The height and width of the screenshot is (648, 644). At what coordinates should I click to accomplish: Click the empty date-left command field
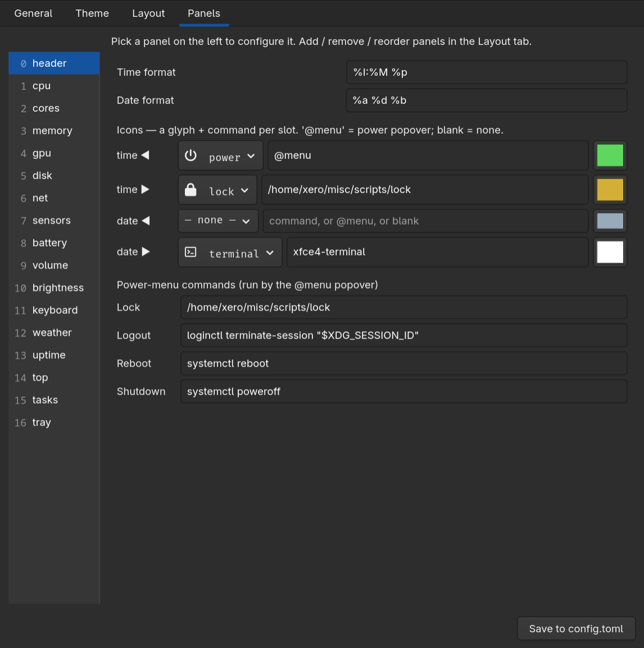425,221
